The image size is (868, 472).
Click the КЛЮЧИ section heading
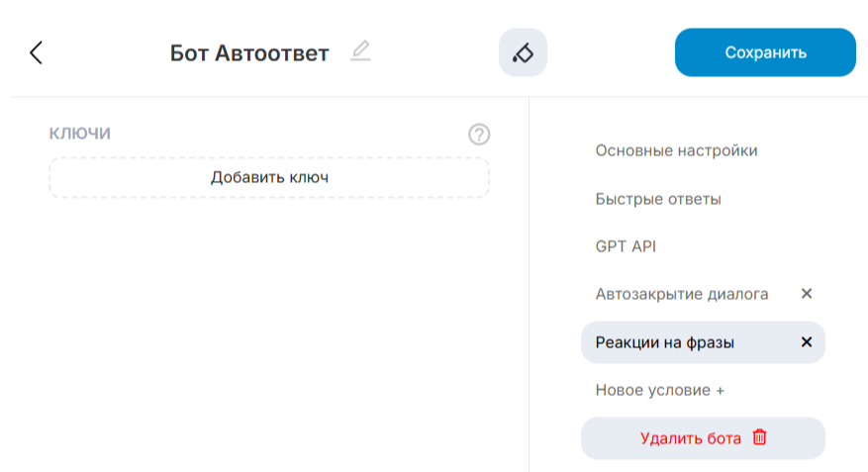click(x=80, y=133)
